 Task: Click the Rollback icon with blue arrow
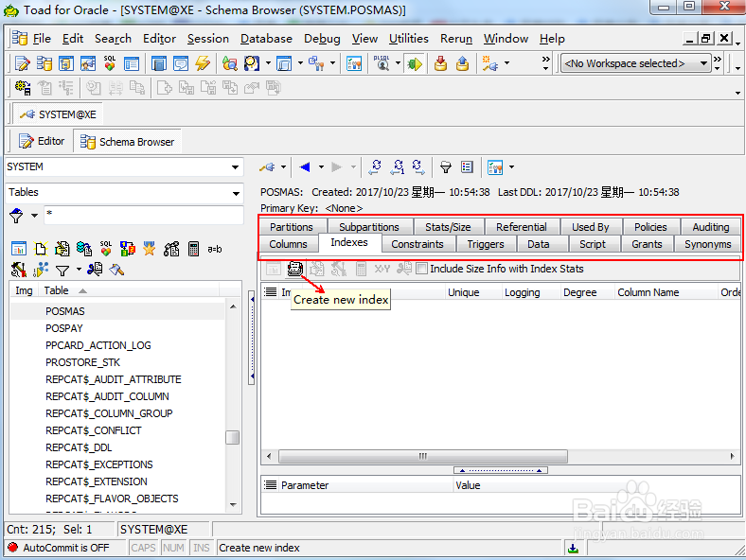click(x=462, y=63)
